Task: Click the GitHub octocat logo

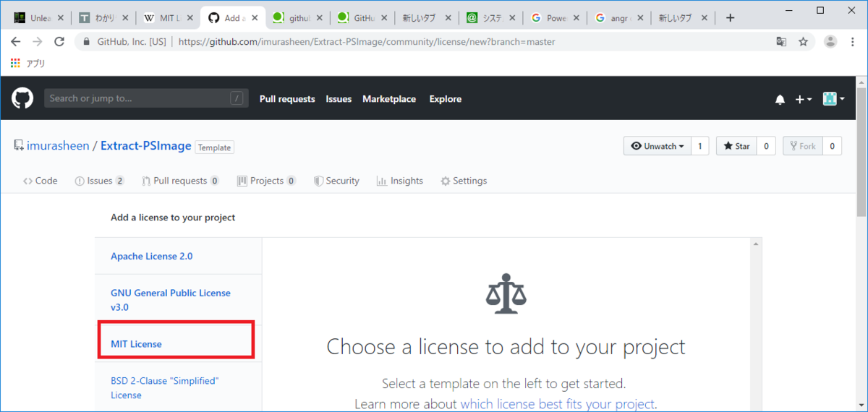Action: [22, 98]
